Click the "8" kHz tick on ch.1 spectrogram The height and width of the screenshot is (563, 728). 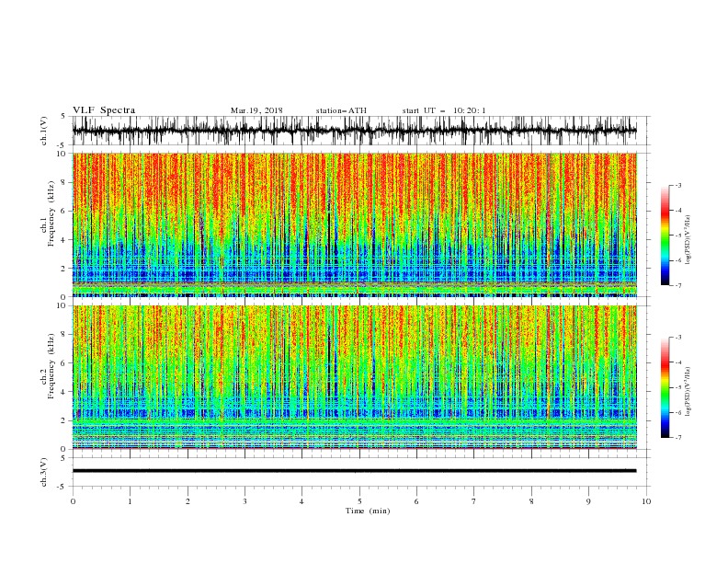[x=63, y=182]
